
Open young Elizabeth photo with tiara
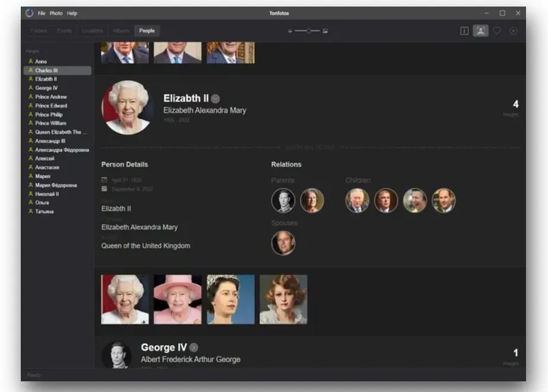[x=231, y=299]
